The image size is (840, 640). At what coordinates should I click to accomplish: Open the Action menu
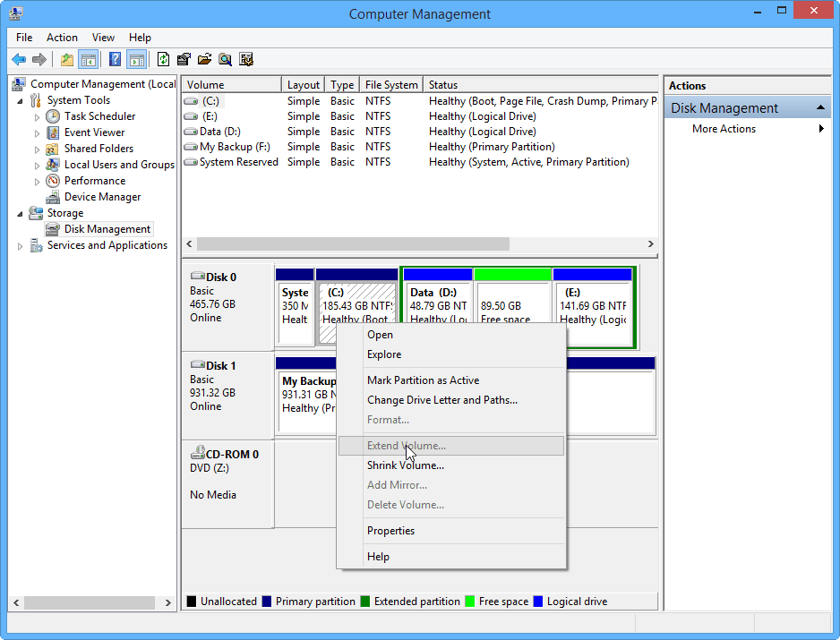click(x=62, y=38)
